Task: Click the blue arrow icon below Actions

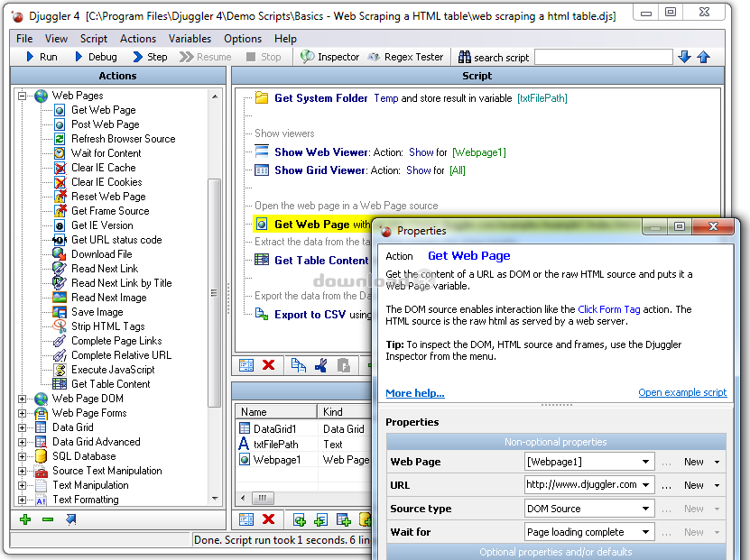Action: point(70,519)
